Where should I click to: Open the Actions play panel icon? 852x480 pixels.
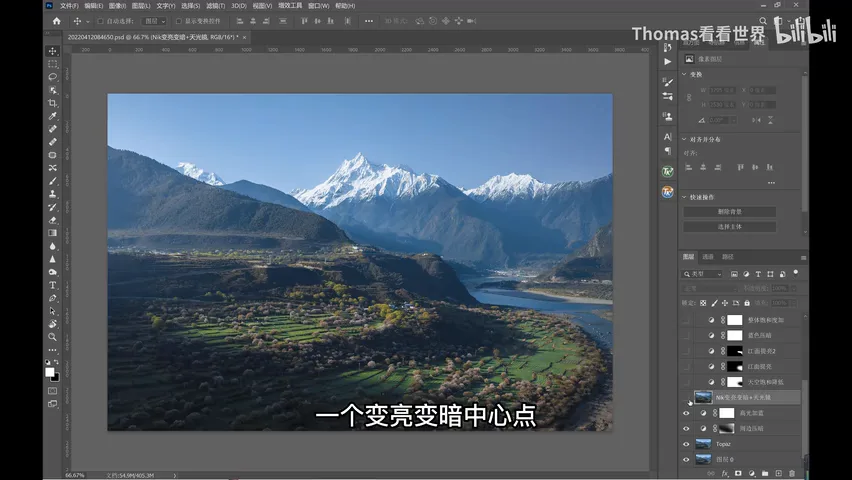668,61
